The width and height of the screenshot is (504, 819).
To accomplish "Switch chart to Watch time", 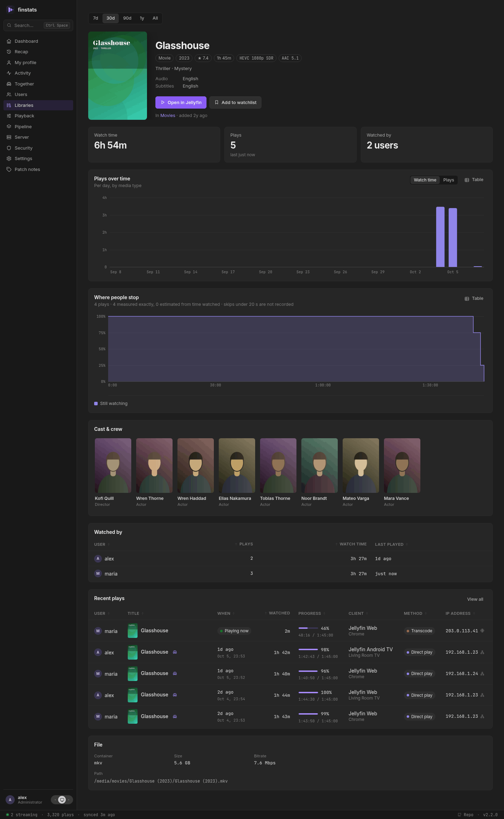I will [425, 180].
